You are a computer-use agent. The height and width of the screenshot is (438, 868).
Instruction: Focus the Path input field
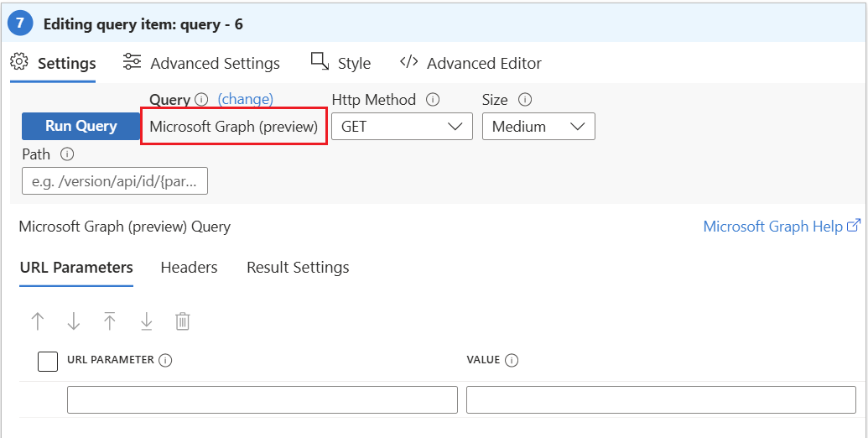pos(115,181)
